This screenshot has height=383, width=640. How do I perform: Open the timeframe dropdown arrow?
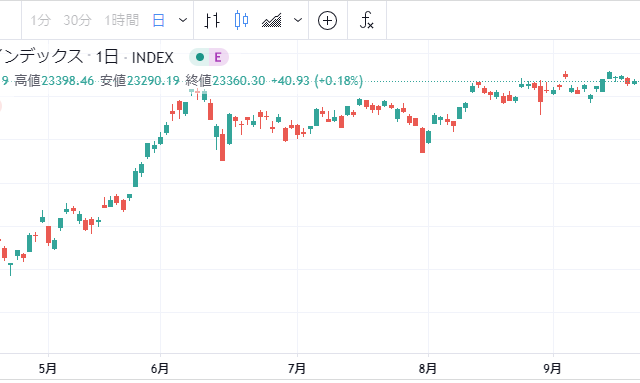coord(183,20)
